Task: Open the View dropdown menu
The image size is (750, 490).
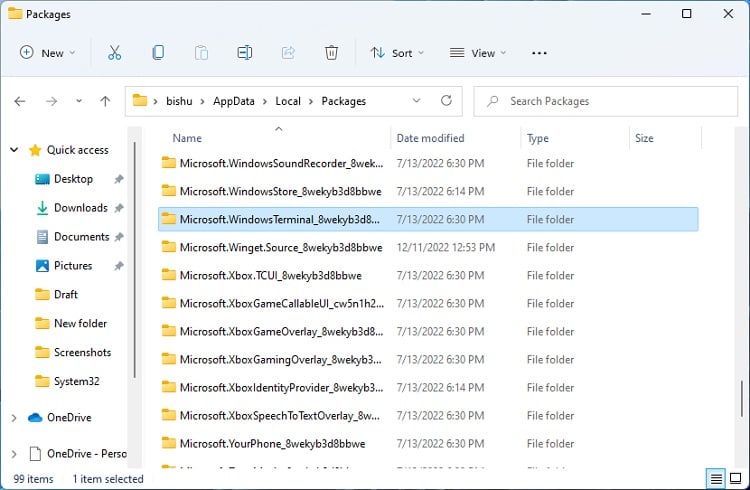Action: 477,53
